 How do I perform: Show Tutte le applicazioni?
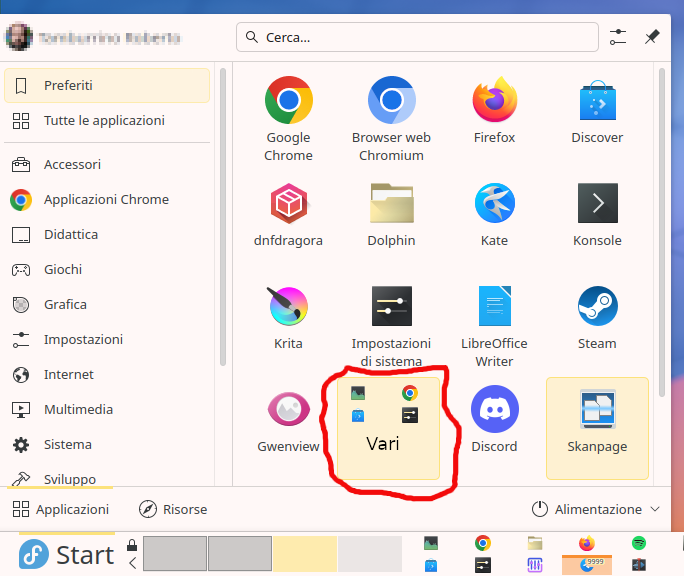coord(107,120)
